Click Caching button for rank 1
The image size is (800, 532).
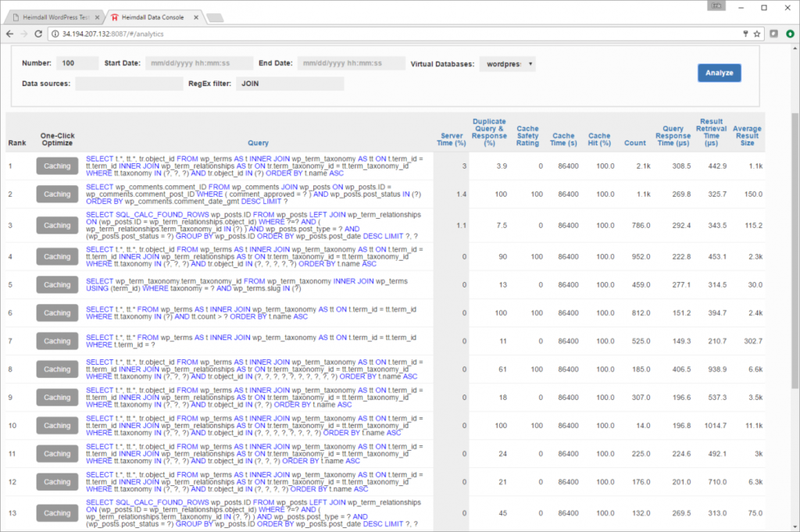57,166
